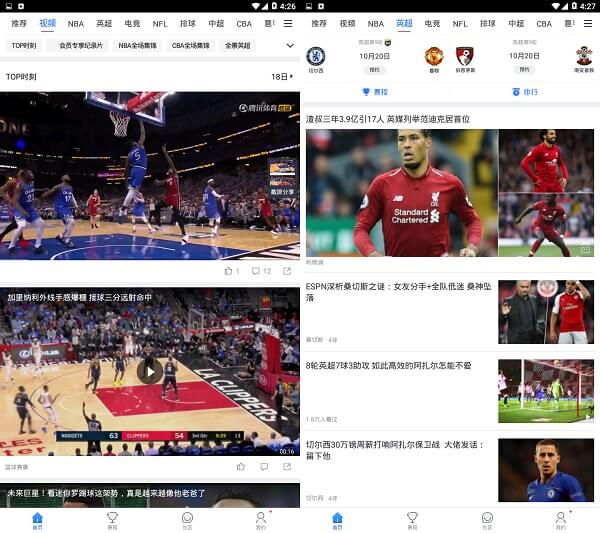Open the ESPN深析桑切斯之谜 article
Screen dimensions: 600x533
[398, 292]
